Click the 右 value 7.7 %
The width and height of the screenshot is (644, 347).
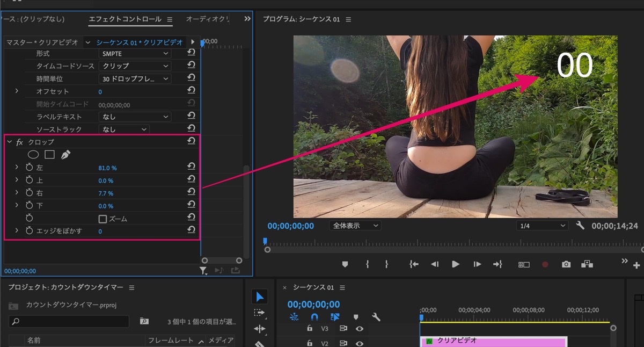106,193
